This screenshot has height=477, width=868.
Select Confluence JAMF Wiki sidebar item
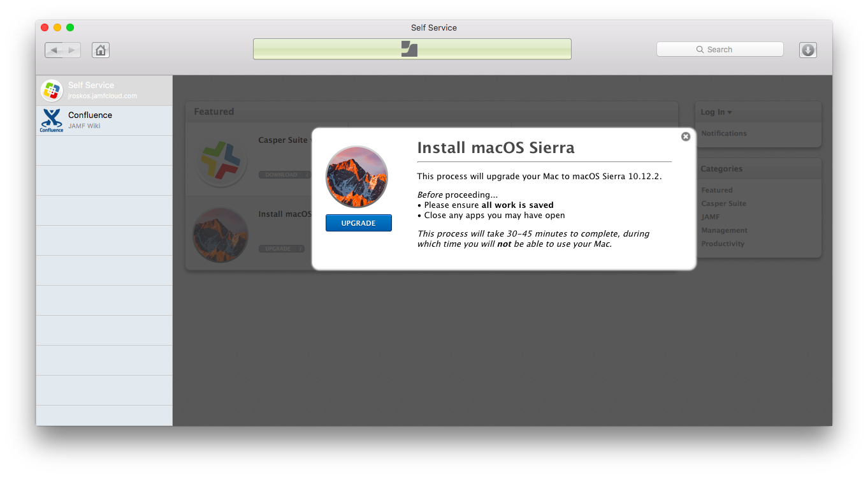[x=104, y=121]
